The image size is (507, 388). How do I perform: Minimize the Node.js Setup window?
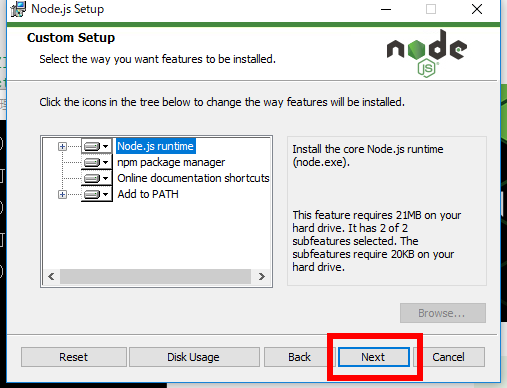click(386, 9)
